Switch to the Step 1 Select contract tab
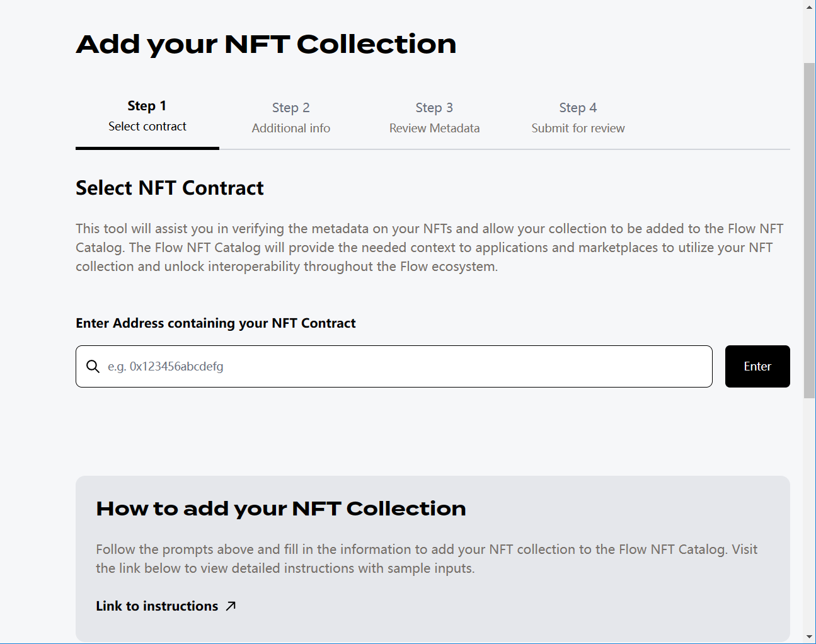This screenshot has height=644, width=816. tap(147, 117)
